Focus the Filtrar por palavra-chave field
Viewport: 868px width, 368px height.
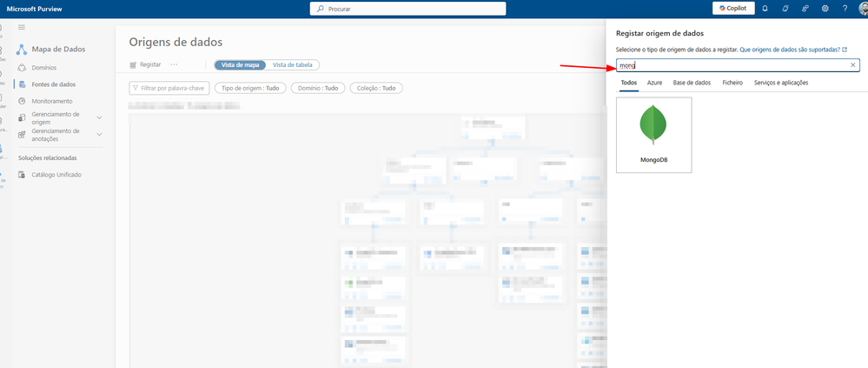point(169,88)
